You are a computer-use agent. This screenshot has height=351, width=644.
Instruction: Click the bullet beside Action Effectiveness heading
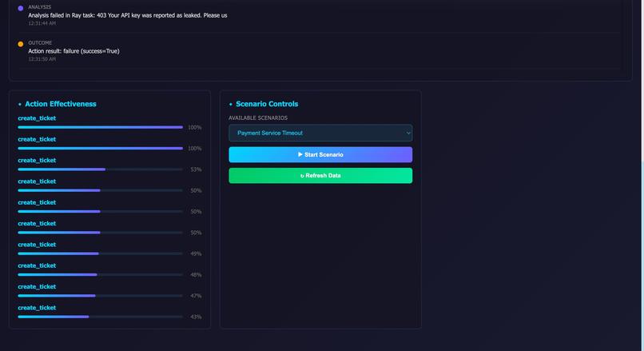coord(20,105)
